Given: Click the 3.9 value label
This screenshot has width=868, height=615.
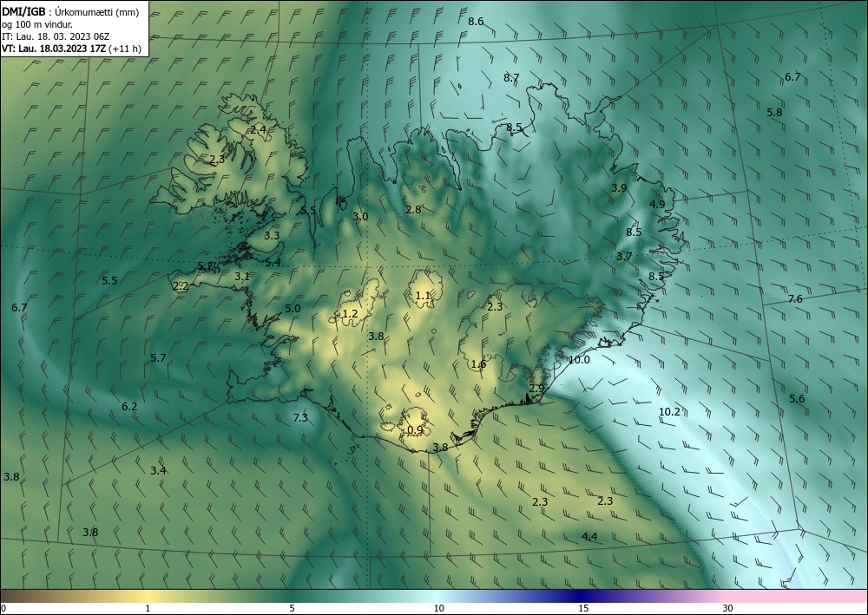Looking at the screenshot, I should pyautogui.click(x=619, y=188).
